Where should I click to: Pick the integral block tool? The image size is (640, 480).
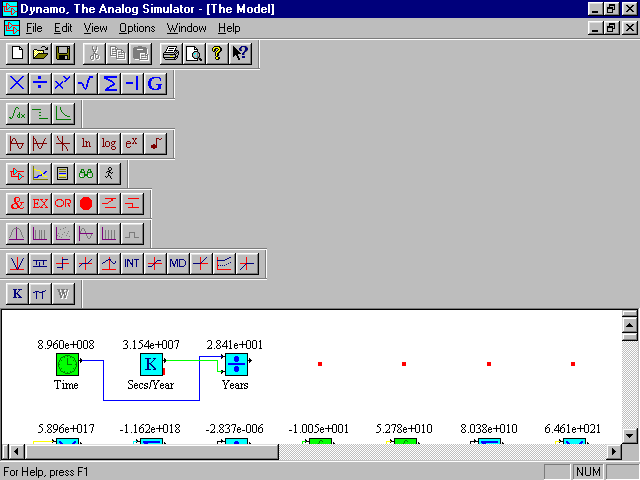[17, 113]
